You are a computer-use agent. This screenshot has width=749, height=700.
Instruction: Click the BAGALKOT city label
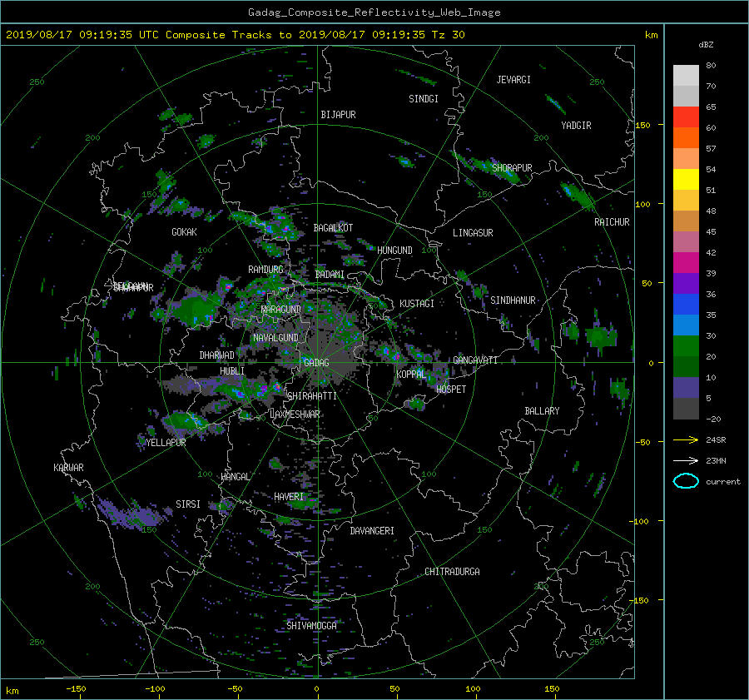(x=333, y=228)
